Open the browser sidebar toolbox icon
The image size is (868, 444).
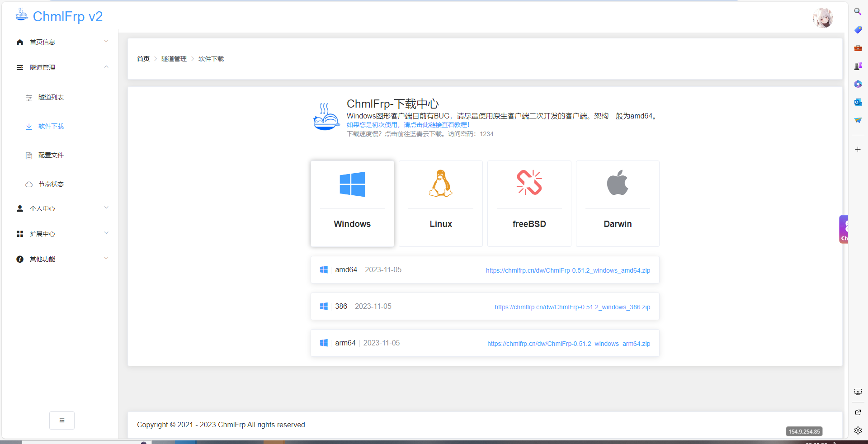point(858,48)
